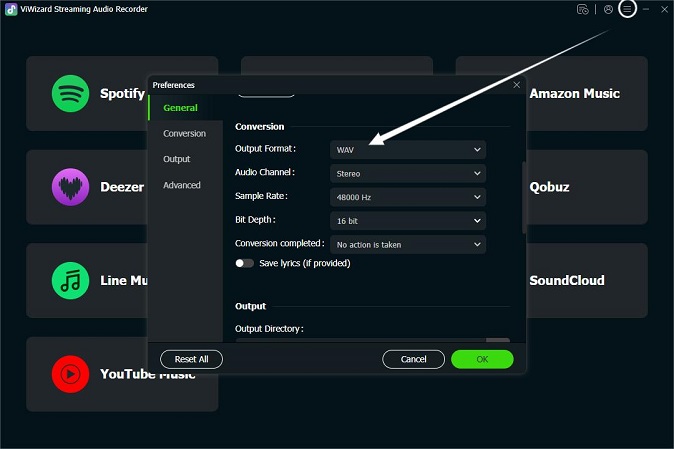Switch to the Conversion preferences tab
Viewport: 674px width, 449px height.
point(185,133)
